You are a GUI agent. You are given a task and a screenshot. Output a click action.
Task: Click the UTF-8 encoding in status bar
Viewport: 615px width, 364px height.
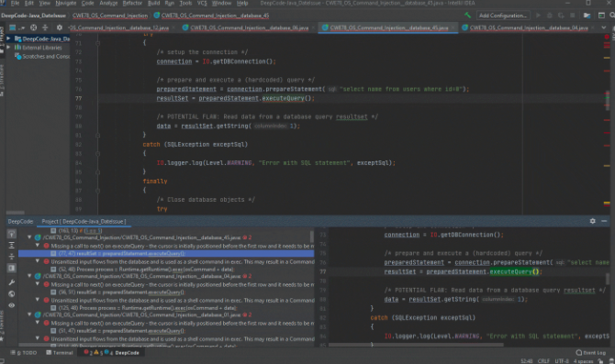562,361
